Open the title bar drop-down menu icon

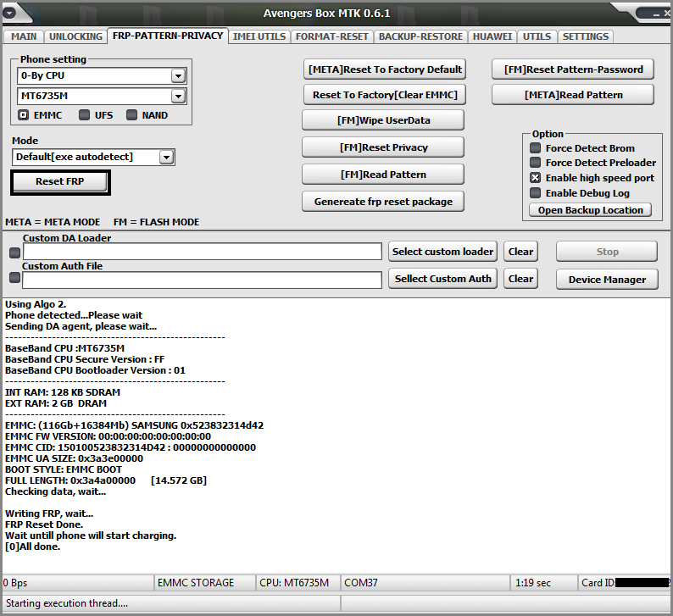click(x=10, y=13)
